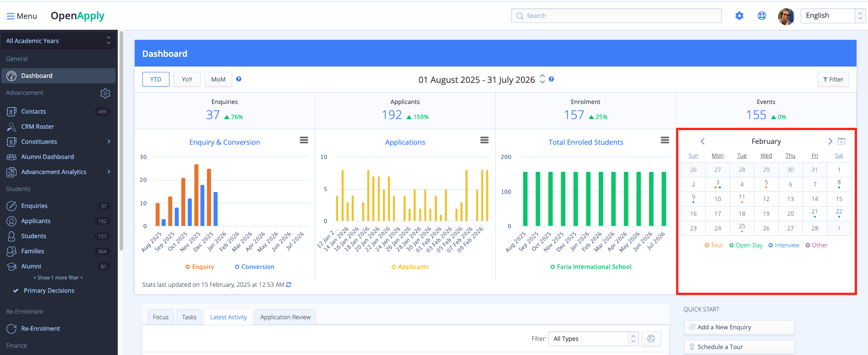This screenshot has width=868, height=355.
Task: Select the YoY view
Action: (x=187, y=79)
